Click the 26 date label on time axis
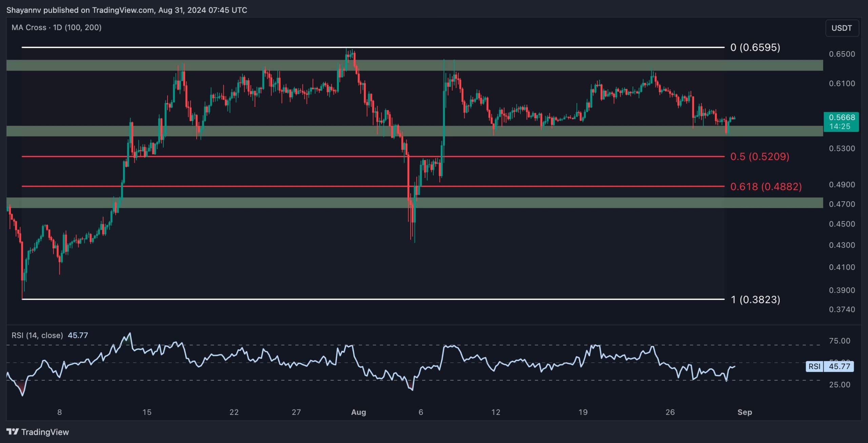 click(x=670, y=412)
